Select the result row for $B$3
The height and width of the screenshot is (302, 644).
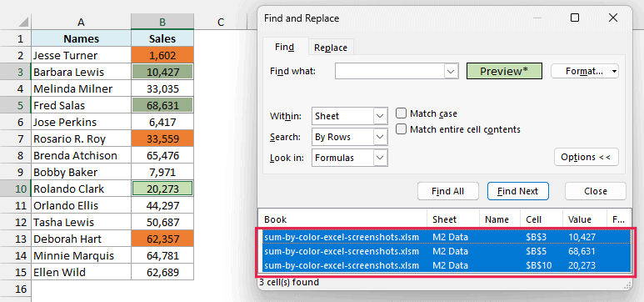point(446,237)
